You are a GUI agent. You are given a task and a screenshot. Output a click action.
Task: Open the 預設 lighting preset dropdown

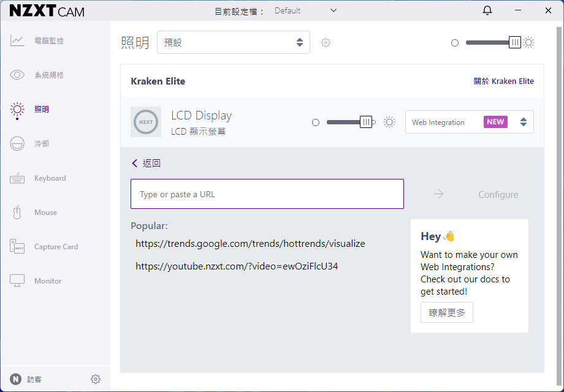[x=234, y=42]
